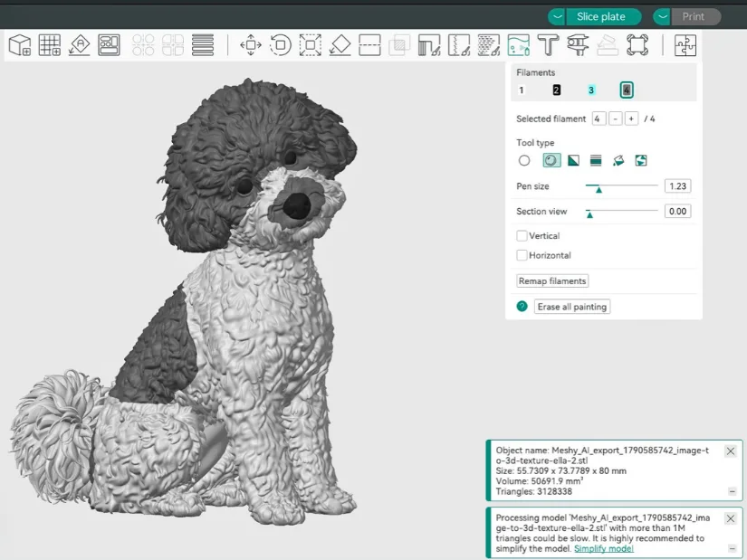
Task: Toggle the Color painting tool
Action: point(518,44)
